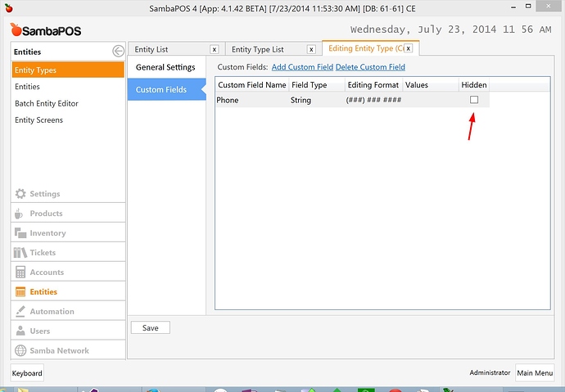Viewport: 565px width, 392px height.
Task: Click the SambaPOS logo
Action: [x=46, y=30]
